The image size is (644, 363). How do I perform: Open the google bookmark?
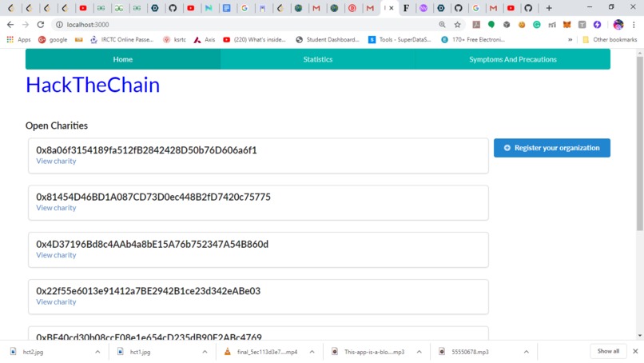pyautogui.click(x=53, y=39)
